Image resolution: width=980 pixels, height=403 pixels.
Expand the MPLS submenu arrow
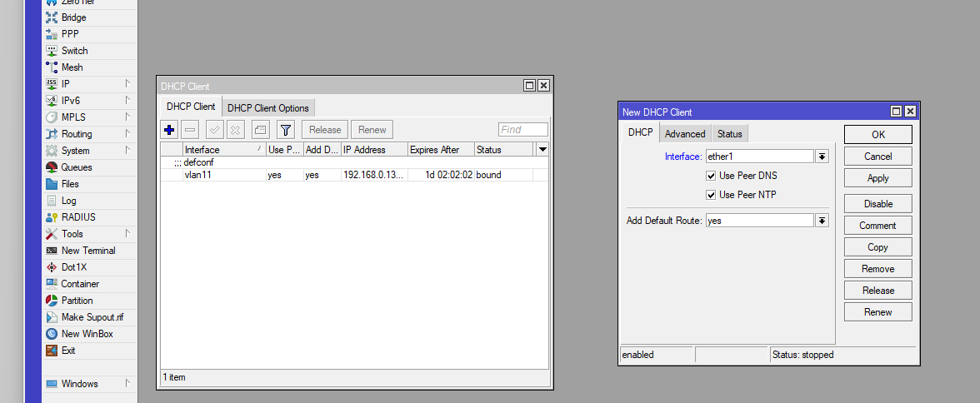pyautogui.click(x=127, y=117)
